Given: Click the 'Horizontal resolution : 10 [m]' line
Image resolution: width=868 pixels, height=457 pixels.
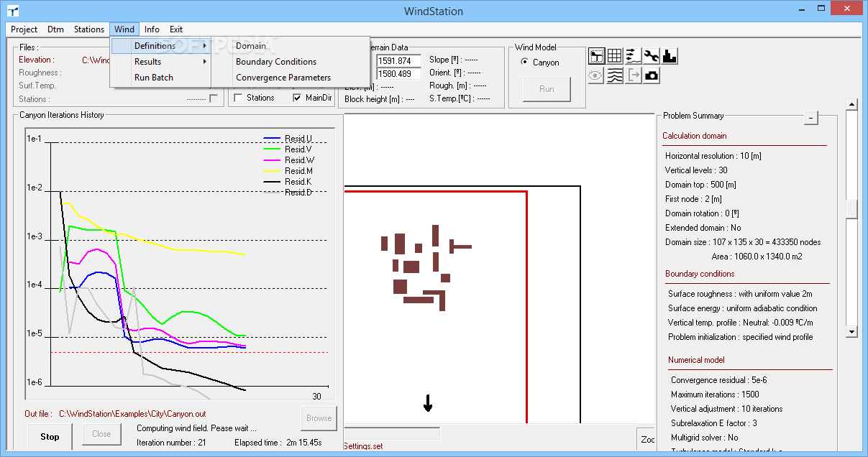Looking at the screenshot, I should coord(713,156).
